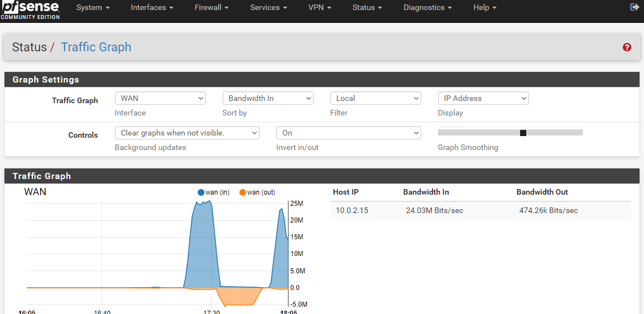The height and width of the screenshot is (314, 644).
Task: Click the pfSense logo icon
Action: pyautogui.click(x=30, y=9)
